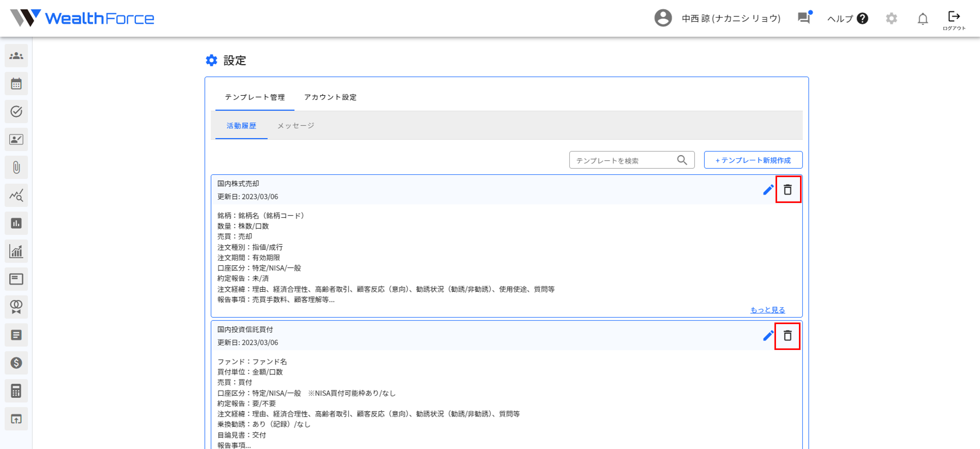
Task: Delete the 国内投資信託買付 template
Action: (x=788, y=335)
